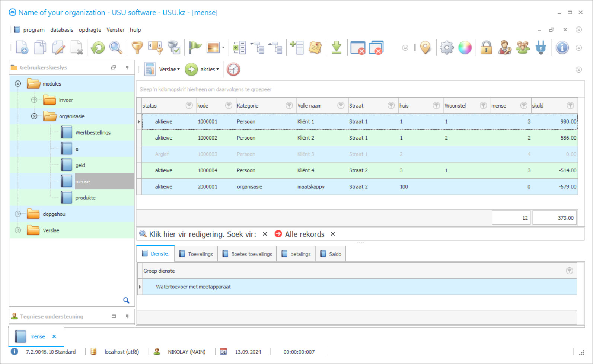Screen dimensions: 593x364
Task: Clear the Alle rekords filter
Action: (x=333, y=234)
